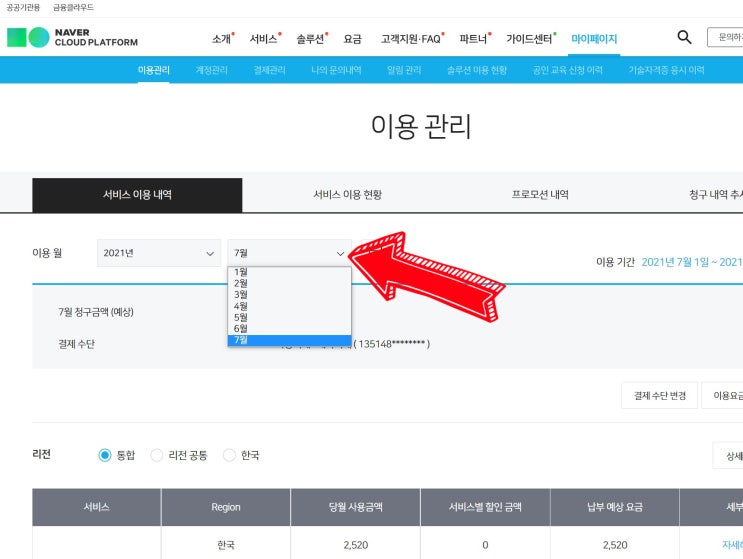The image size is (743, 559).
Task: Choose 6월 from the month list
Action: pyautogui.click(x=290, y=329)
